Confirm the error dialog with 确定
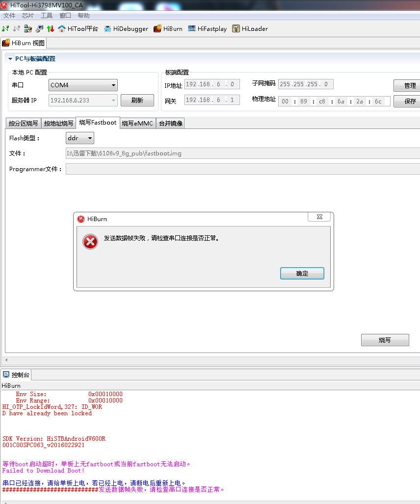The width and height of the screenshot is (420, 504). coord(302,273)
